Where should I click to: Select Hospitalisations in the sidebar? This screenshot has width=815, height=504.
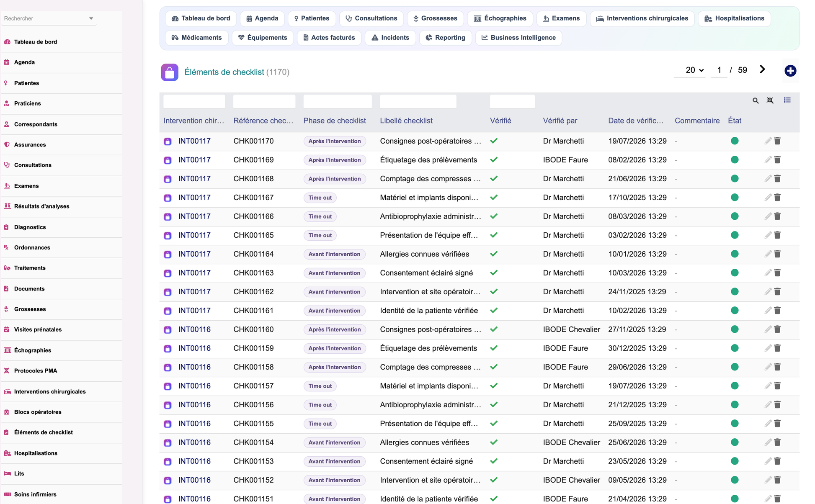(36, 453)
